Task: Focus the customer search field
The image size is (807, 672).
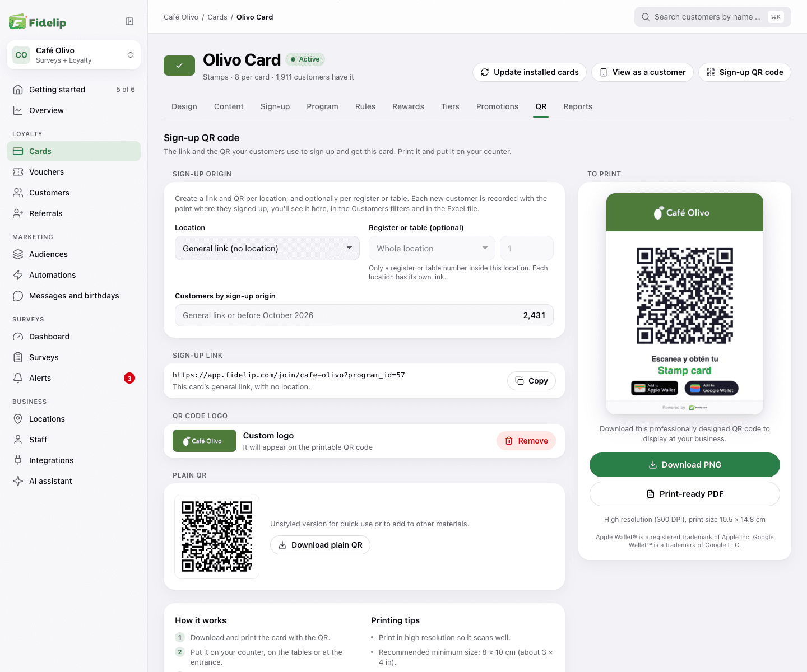Action: point(713,17)
